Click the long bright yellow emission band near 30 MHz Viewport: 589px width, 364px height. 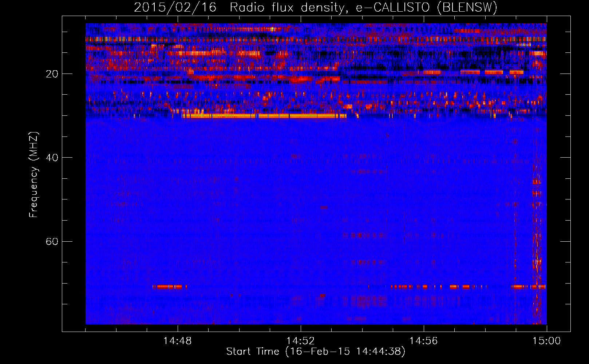[264, 116]
